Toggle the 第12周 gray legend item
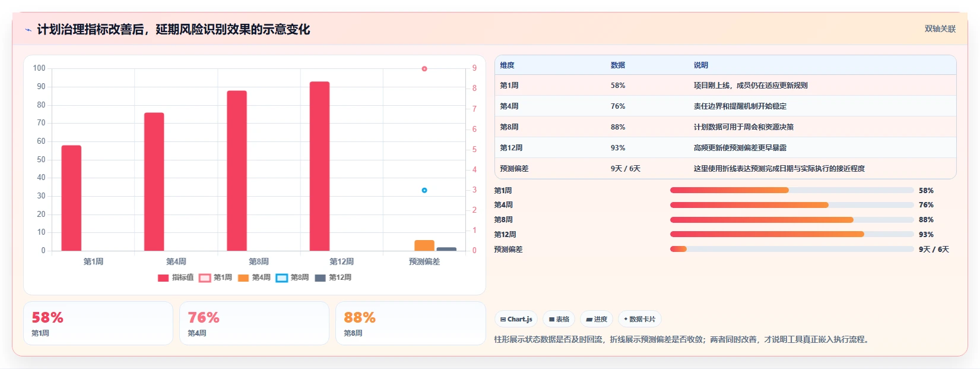 coord(333,277)
